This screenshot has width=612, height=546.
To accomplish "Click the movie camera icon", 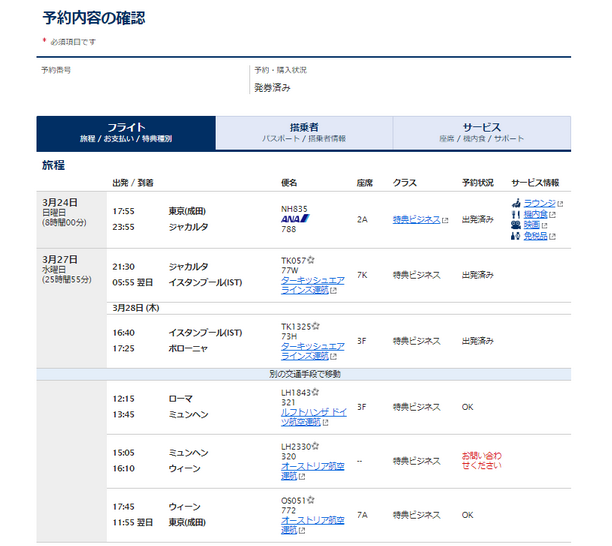I will pyautogui.click(x=516, y=225).
